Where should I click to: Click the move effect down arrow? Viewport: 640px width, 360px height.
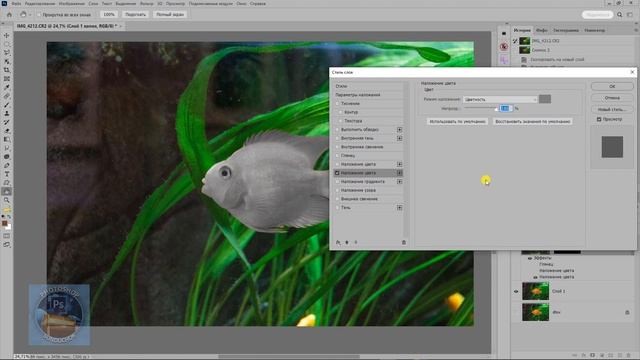(356, 242)
